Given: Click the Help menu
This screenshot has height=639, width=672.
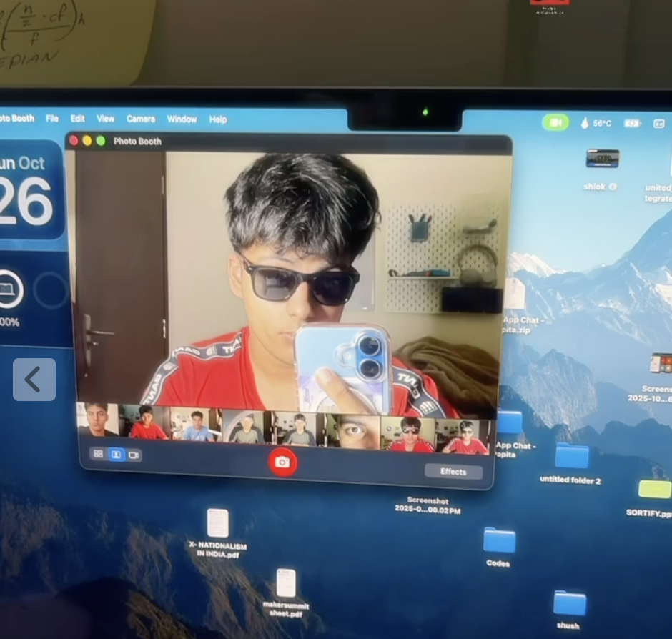Looking at the screenshot, I should click(x=218, y=119).
